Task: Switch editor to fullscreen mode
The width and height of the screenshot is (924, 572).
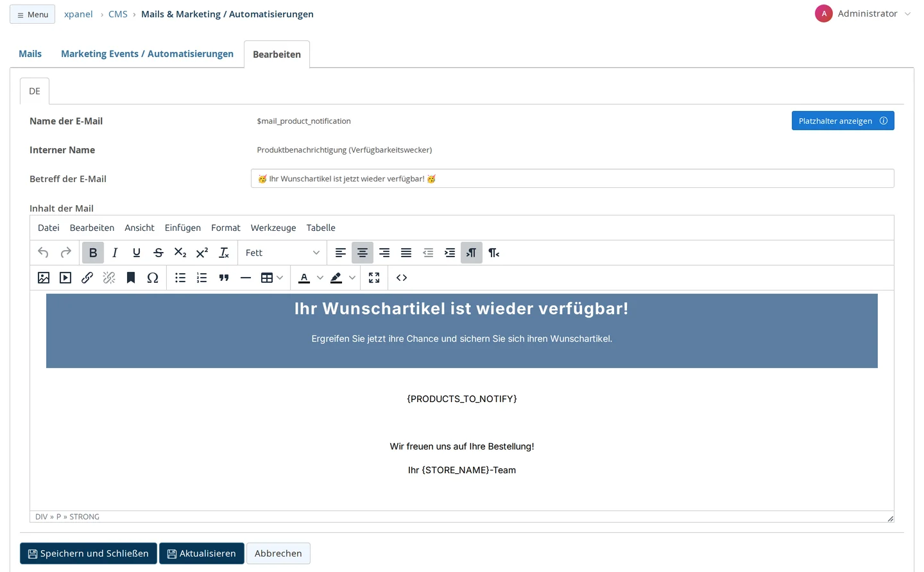Action: (x=374, y=278)
